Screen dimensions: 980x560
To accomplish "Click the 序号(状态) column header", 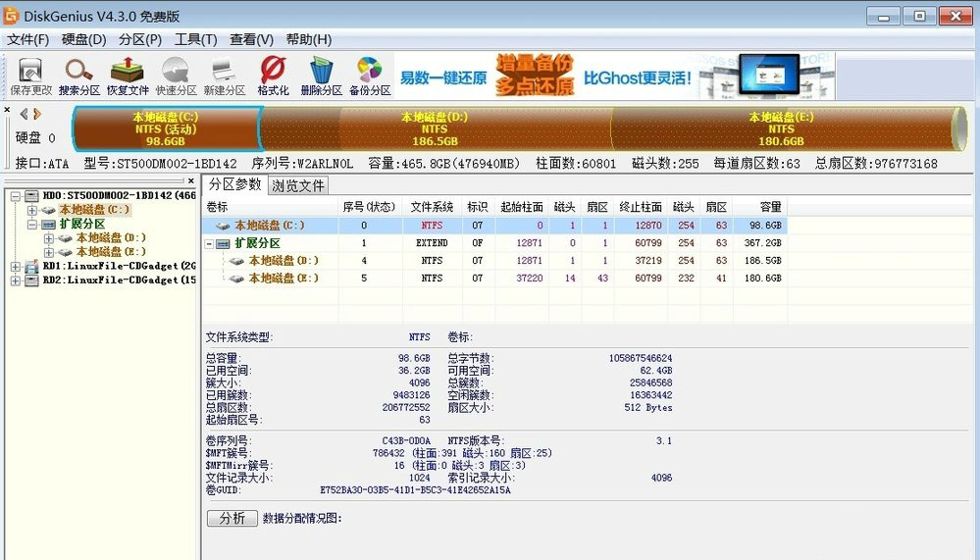I will point(370,207).
